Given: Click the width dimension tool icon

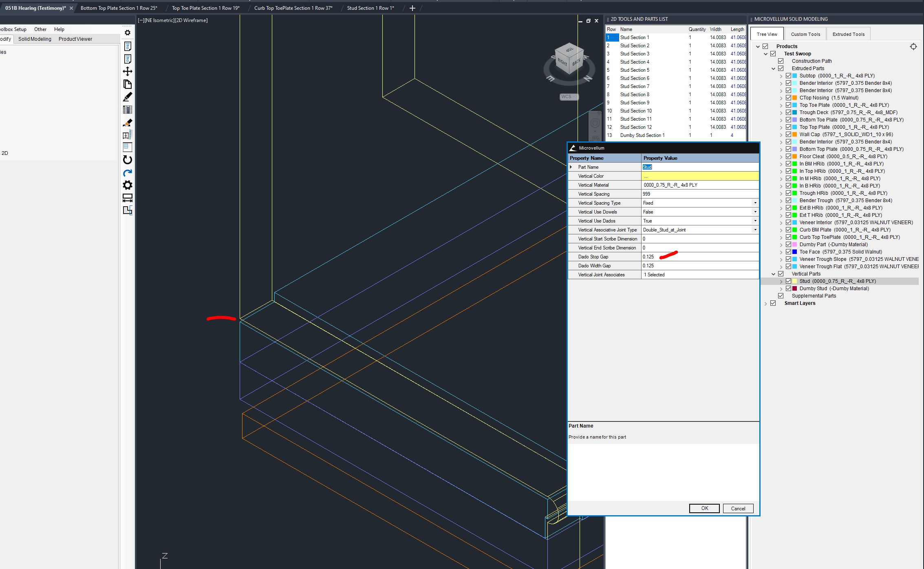Looking at the screenshot, I should (128, 198).
